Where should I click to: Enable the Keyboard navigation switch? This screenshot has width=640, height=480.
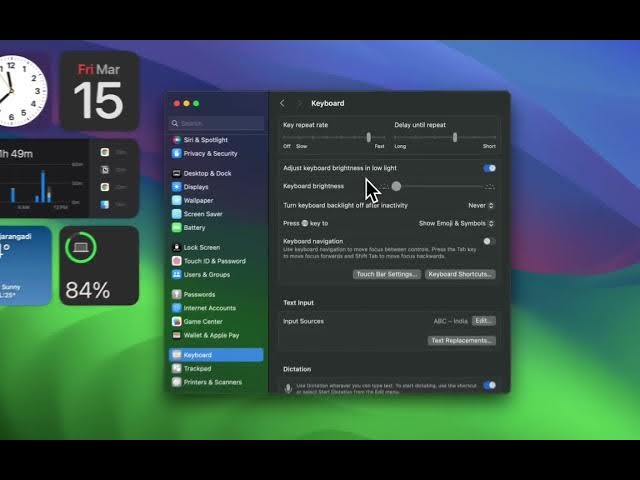489,241
